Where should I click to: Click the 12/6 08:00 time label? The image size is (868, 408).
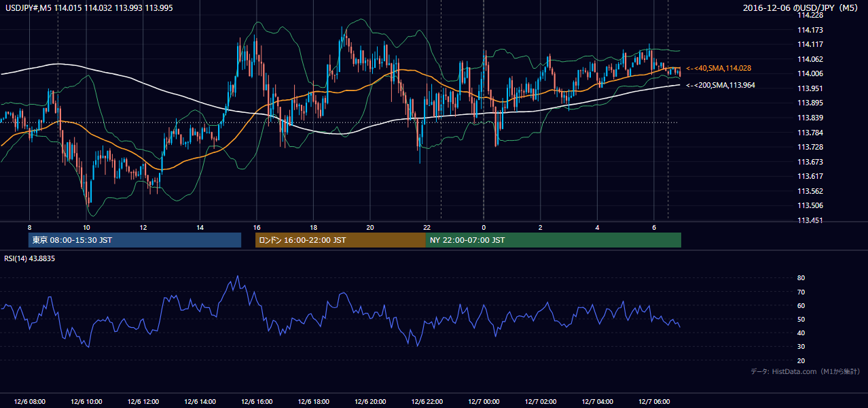pos(29,402)
